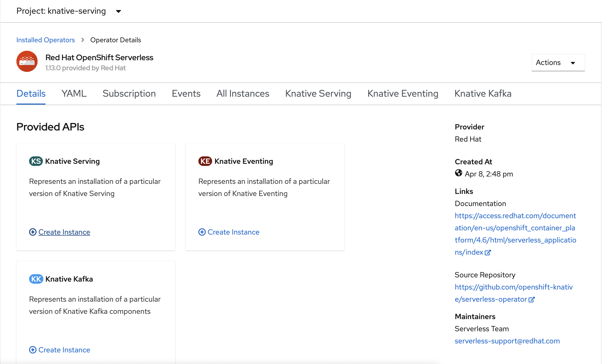Viewport: 602px width, 364px height.
Task: Click the Knative Eventing KE icon
Action: 204,161
